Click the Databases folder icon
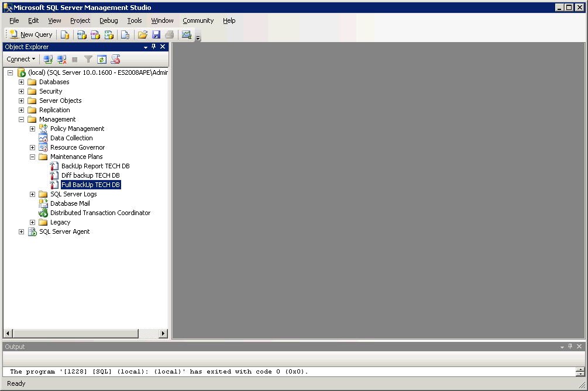Screen dimensions: 588x391 point(32,82)
